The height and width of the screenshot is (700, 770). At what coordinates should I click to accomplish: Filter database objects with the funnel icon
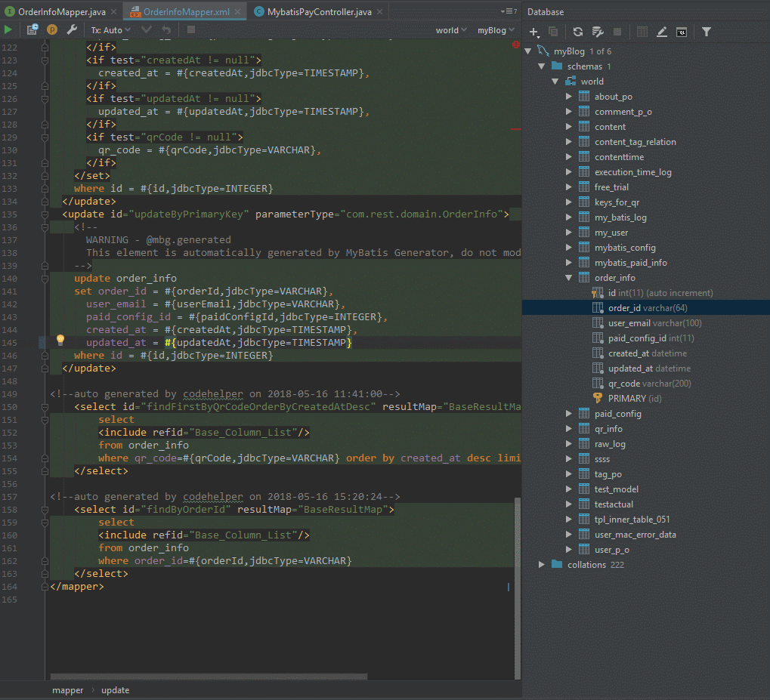tap(705, 32)
